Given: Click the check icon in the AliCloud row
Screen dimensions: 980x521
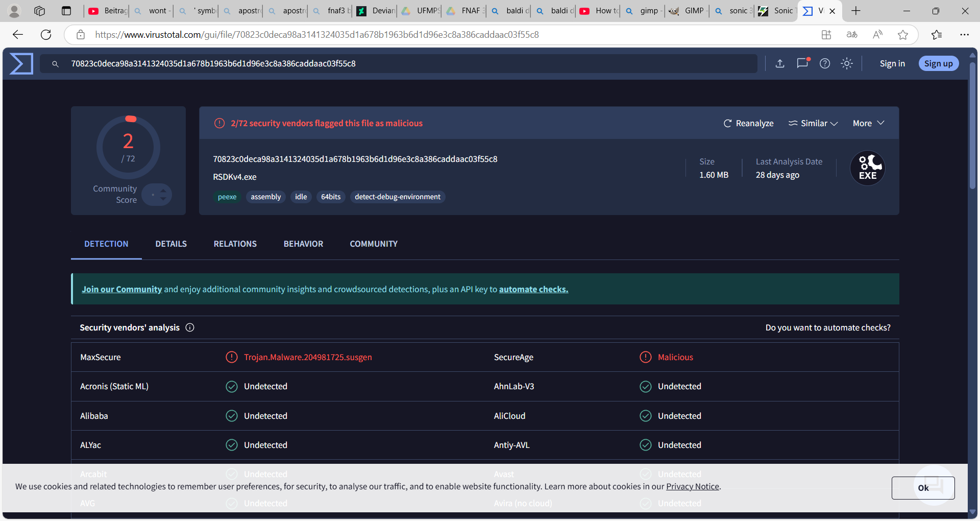Looking at the screenshot, I should [x=646, y=416].
